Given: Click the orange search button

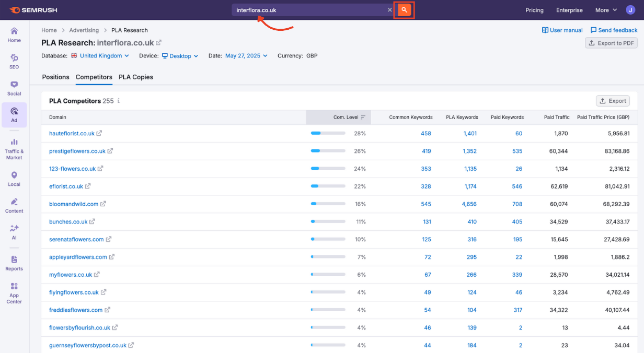Looking at the screenshot, I should [404, 9].
